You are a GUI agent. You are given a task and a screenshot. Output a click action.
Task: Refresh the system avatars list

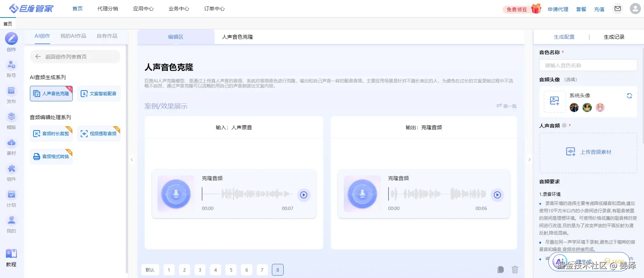pyautogui.click(x=629, y=96)
